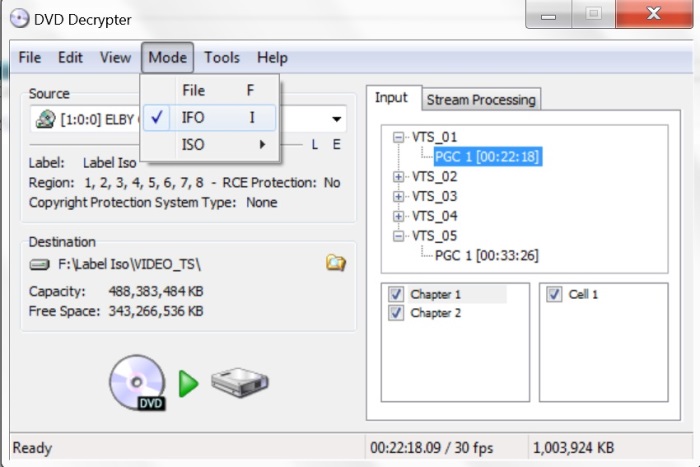Click the DVD disc source icon
700x467 pixels.
point(138,383)
